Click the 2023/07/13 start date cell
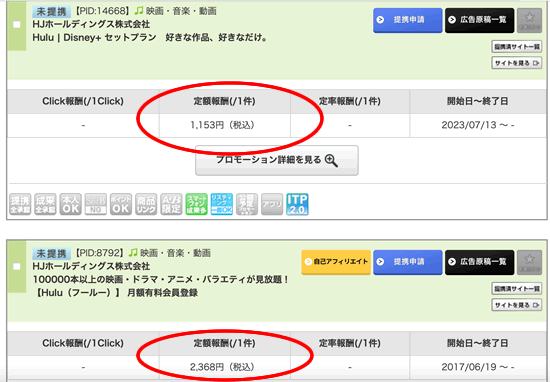 [x=478, y=125]
